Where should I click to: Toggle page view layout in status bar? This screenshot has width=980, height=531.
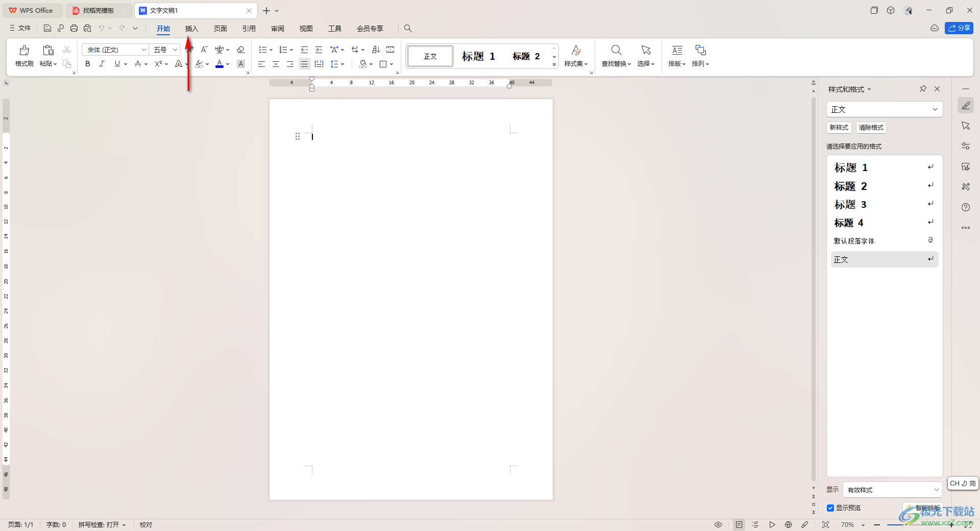click(739, 524)
